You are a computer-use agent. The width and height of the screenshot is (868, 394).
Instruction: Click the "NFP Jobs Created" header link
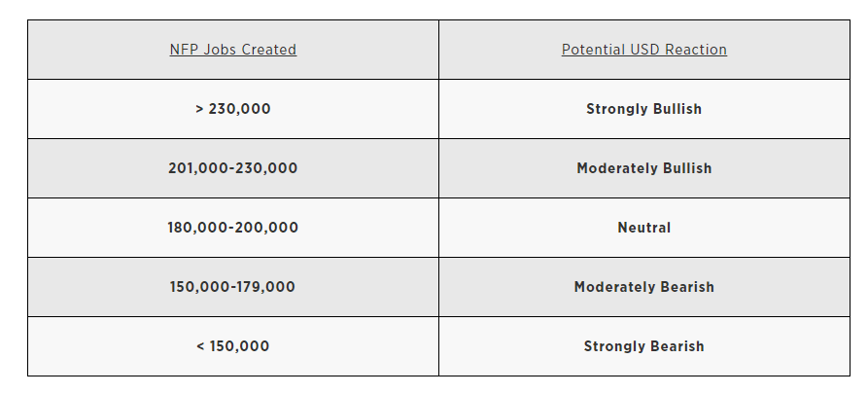(x=232, y=50)
